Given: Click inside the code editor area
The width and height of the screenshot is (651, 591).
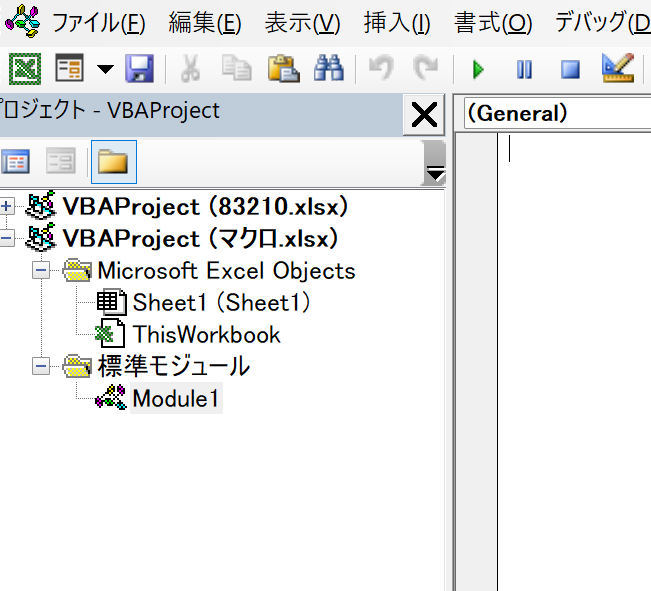Looking at the screenshot, I should 575,361.
